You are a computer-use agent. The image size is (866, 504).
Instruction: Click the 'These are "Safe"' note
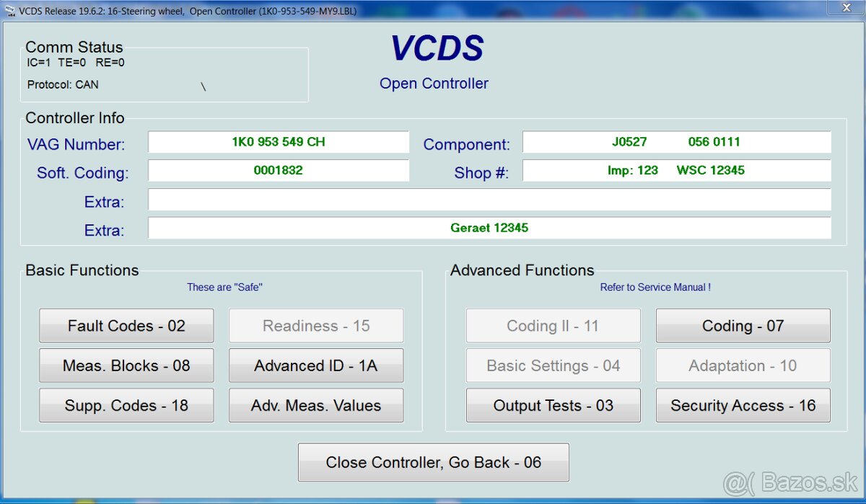[x=224, y=287]
